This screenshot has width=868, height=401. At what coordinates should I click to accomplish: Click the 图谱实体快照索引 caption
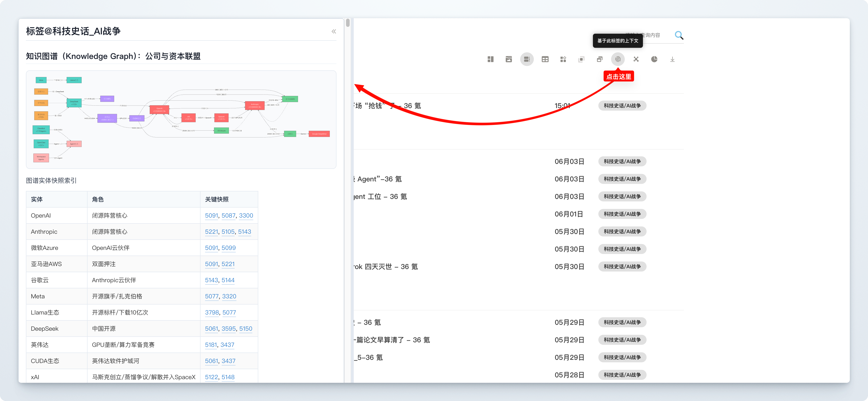coord(51,180)
